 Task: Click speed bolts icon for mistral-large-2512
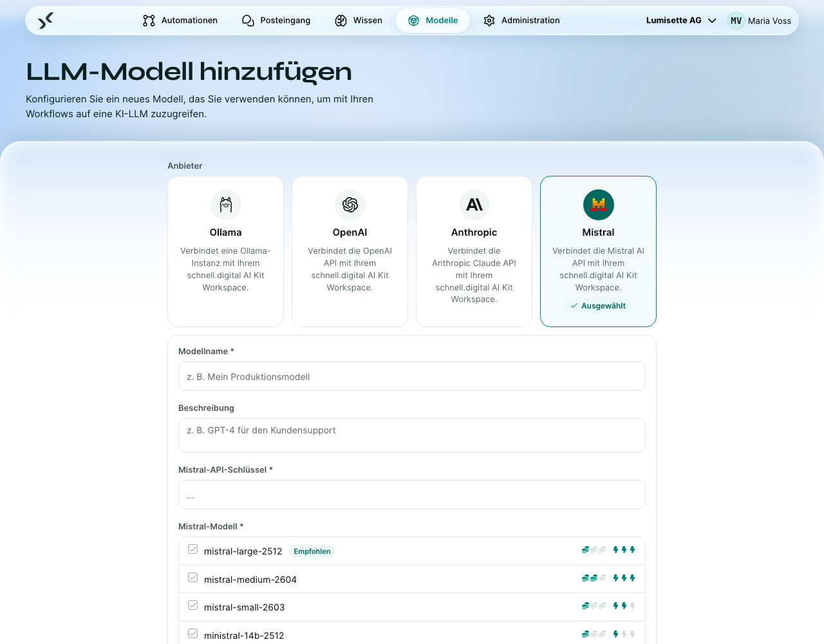point(624,550)
